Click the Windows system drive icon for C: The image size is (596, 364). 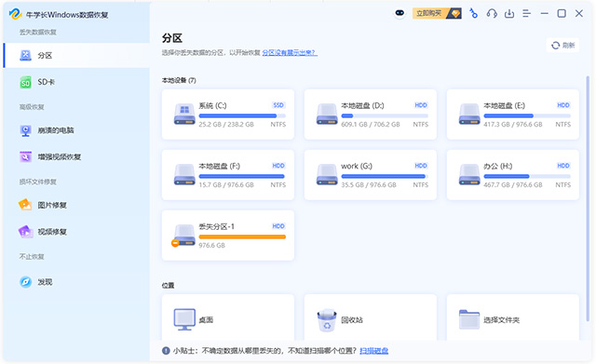(184, 115)
